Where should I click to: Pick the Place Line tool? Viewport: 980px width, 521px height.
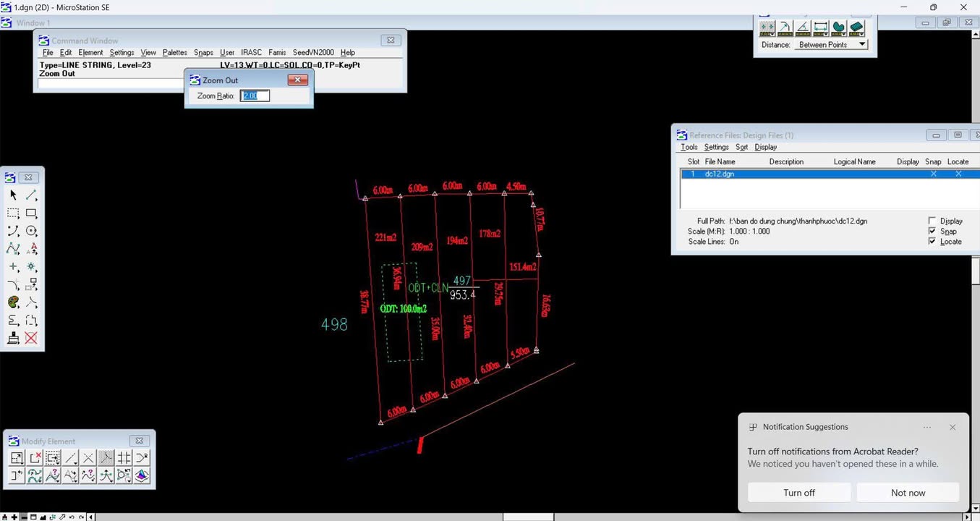[31, 195]
